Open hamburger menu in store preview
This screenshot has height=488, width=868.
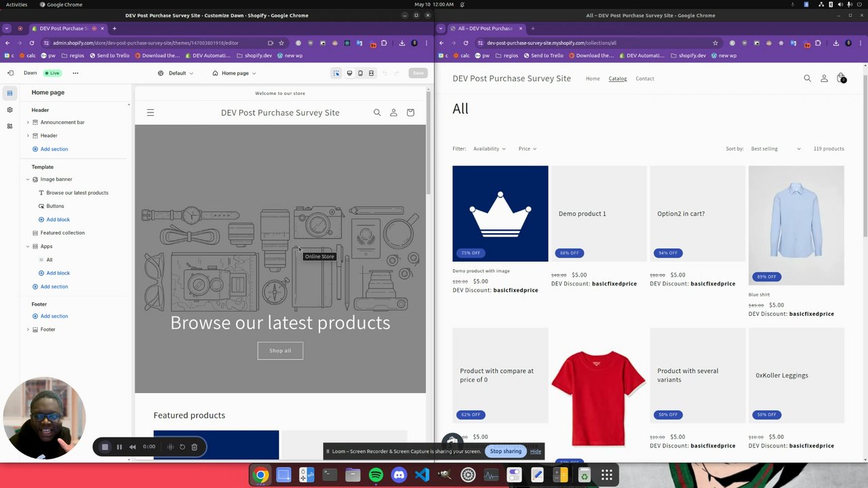pyautogui.click(x=151, y=113)
